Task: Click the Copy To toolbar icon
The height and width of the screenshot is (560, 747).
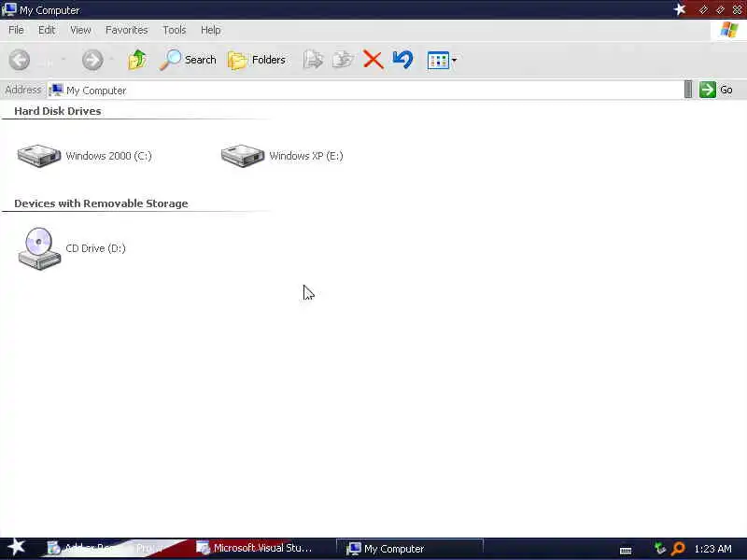Action: pos(343,60)
